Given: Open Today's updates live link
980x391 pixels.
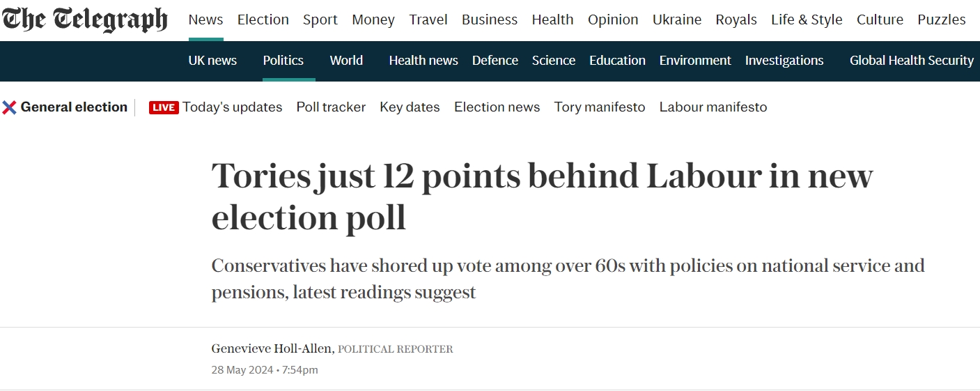Looking at the screenshot, I should tap(233, 107).
